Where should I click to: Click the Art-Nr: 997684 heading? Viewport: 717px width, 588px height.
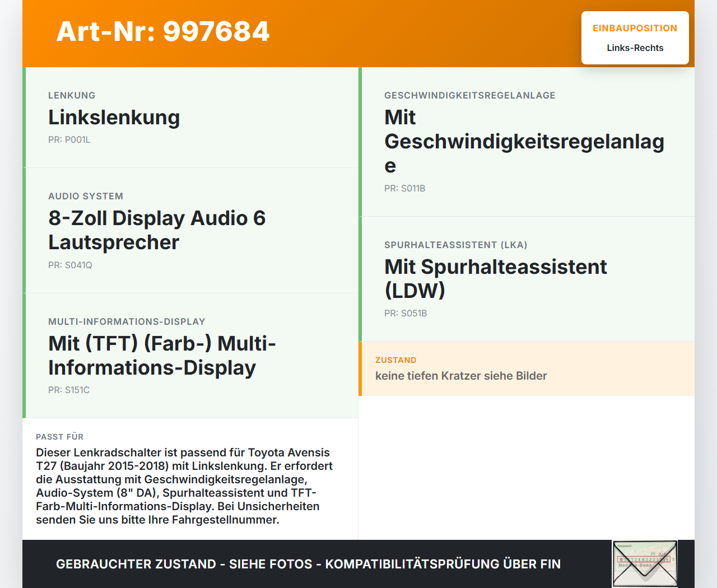point(163,31)
